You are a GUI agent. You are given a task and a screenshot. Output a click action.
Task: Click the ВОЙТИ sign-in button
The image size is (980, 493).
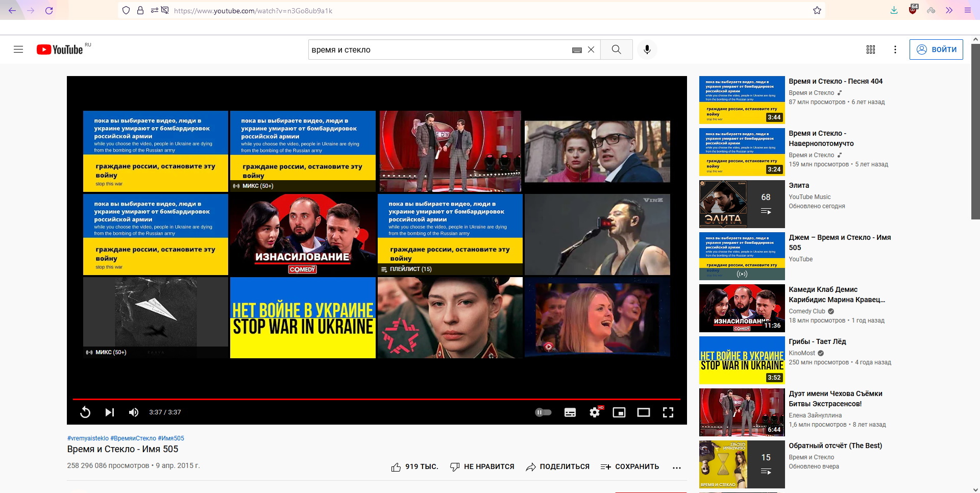(x=936, y=50)
